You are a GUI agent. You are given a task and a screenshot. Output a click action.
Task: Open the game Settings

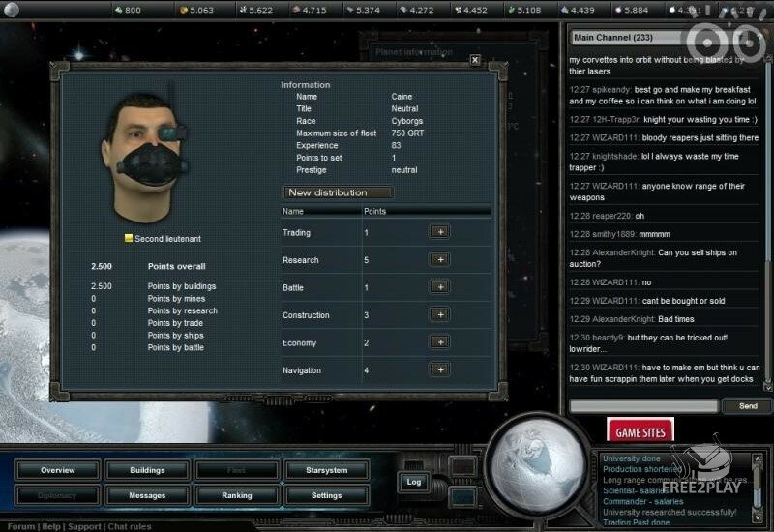(326, 495)
